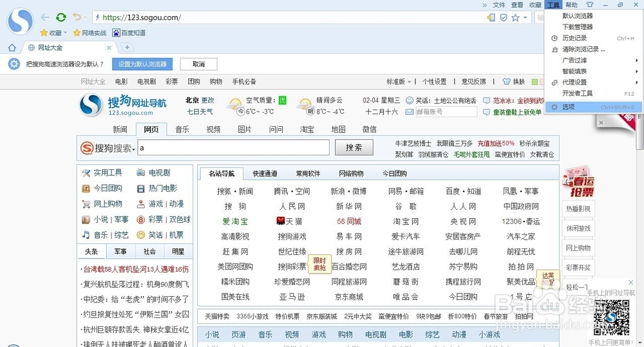Open the 收藏 favorites bar dropdown
The height and width of the screenshot is (347, 644).
click(64, 33)
